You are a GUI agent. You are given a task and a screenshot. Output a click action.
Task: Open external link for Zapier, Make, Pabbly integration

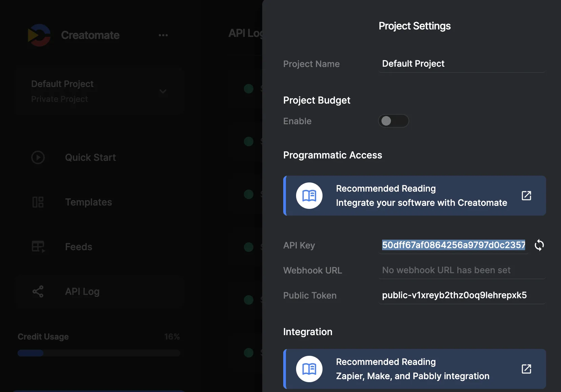[526, 369]
